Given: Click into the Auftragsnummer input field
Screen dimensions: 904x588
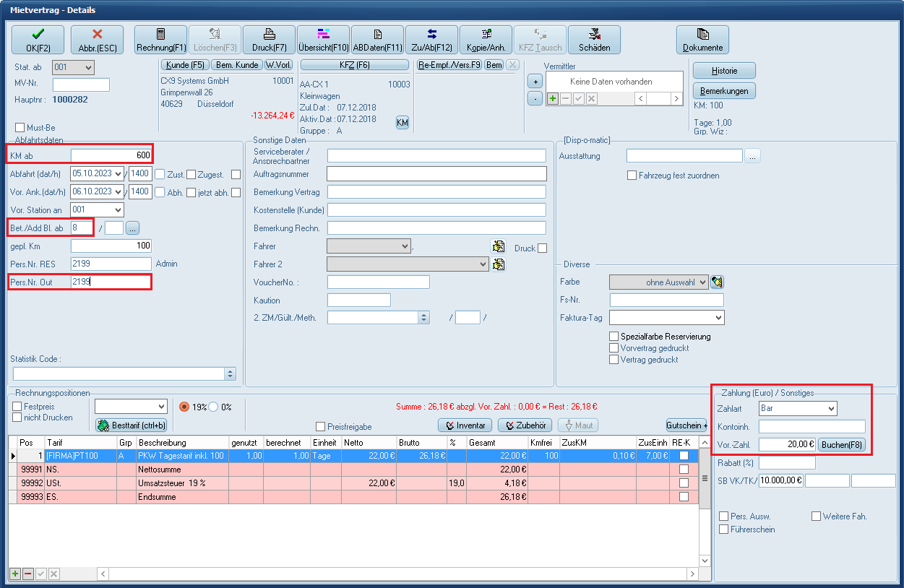Looking at the screenshot, I should (436, 173).
